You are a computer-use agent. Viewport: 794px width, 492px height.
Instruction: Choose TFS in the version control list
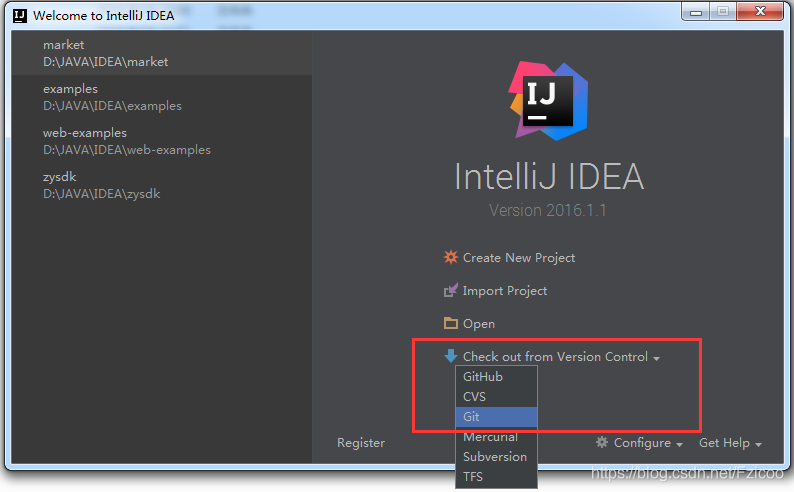(x=496, y=477)
